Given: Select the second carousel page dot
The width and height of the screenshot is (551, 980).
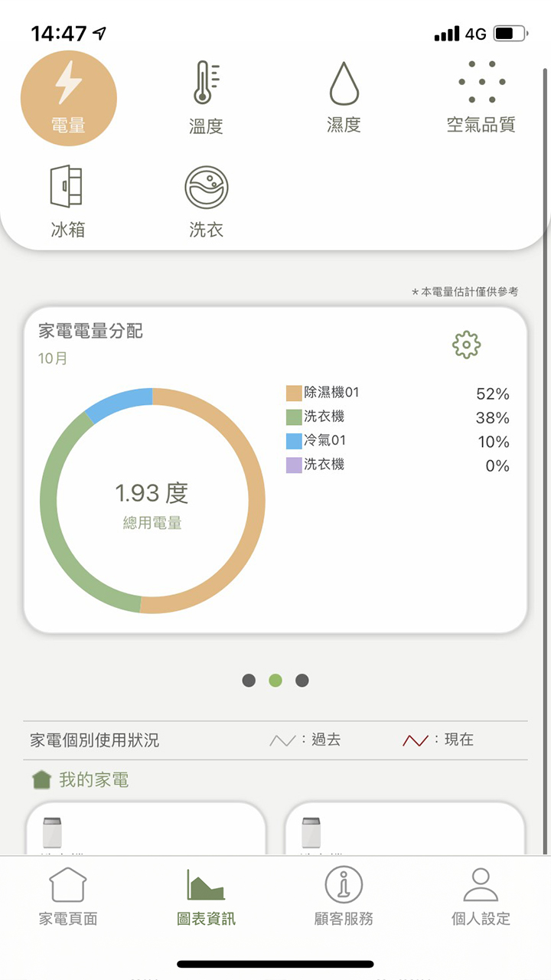Looking at the screenshot, I should 275,680.
